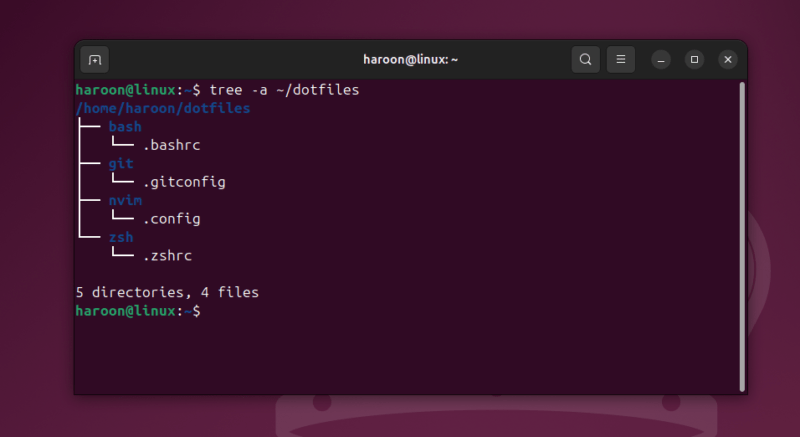Open the terminal search tool
This screenshot has width=800, height=437.
585,60
